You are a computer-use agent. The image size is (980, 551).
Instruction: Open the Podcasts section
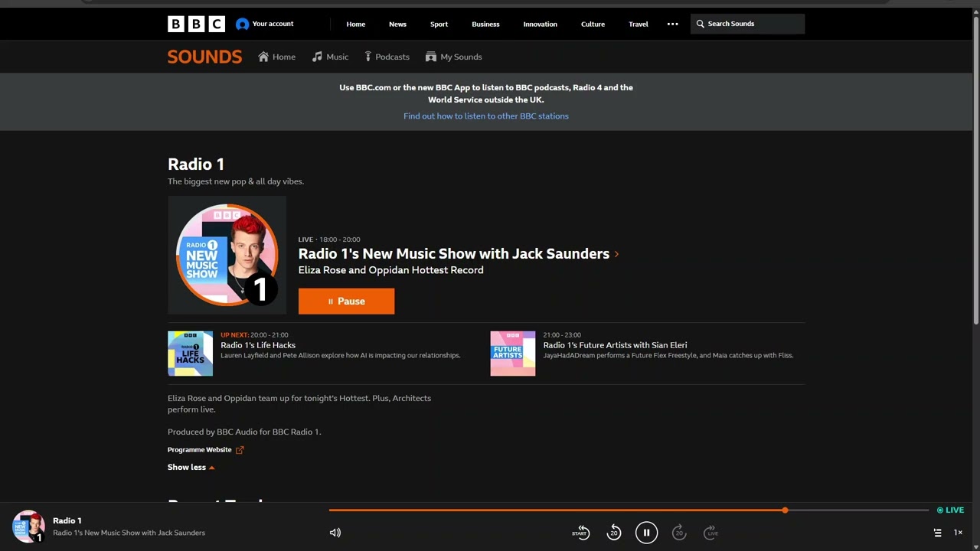point(387,57)
